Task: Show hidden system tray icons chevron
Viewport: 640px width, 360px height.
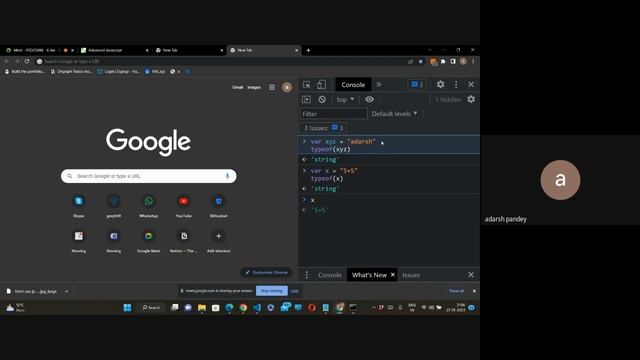Action: [x=373, y=308]
